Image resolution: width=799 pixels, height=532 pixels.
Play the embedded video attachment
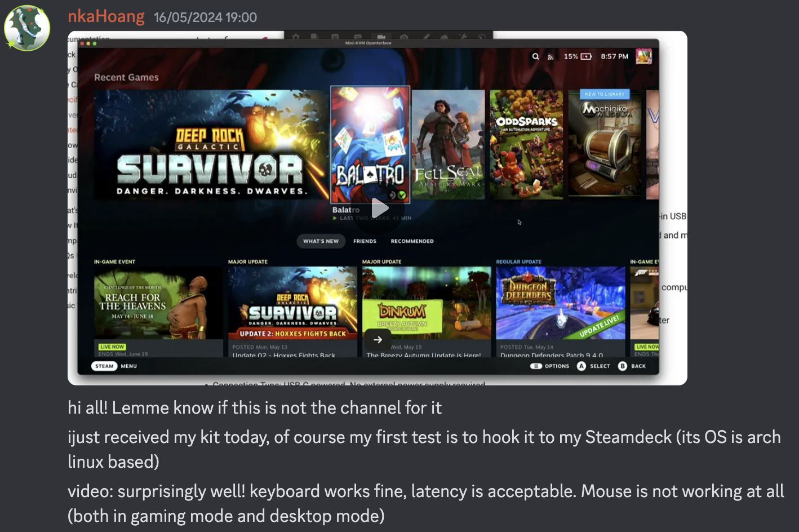click(x=380, y=208)
